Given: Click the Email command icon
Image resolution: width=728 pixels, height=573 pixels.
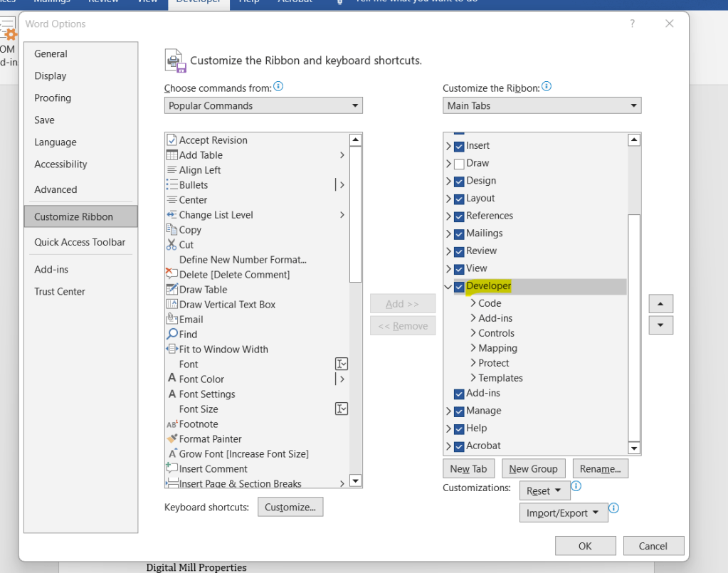Looking at the screenshot, I should click(x=172, y=319).
